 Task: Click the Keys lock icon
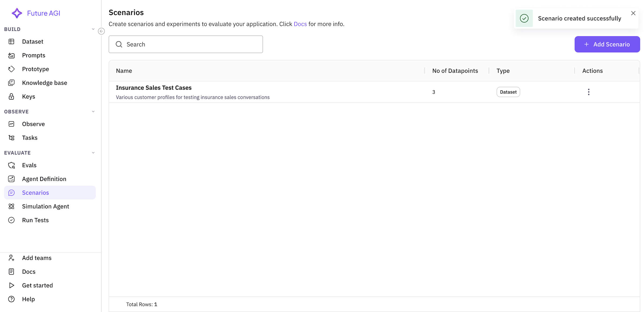11,96
